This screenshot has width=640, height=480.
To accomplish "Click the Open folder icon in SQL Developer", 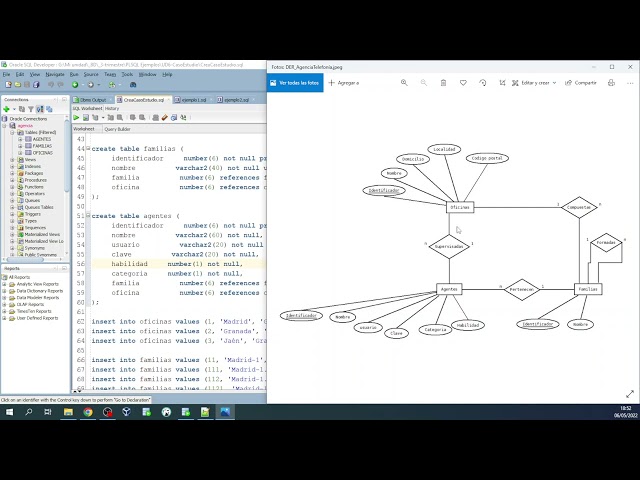I will coord(18,84).
